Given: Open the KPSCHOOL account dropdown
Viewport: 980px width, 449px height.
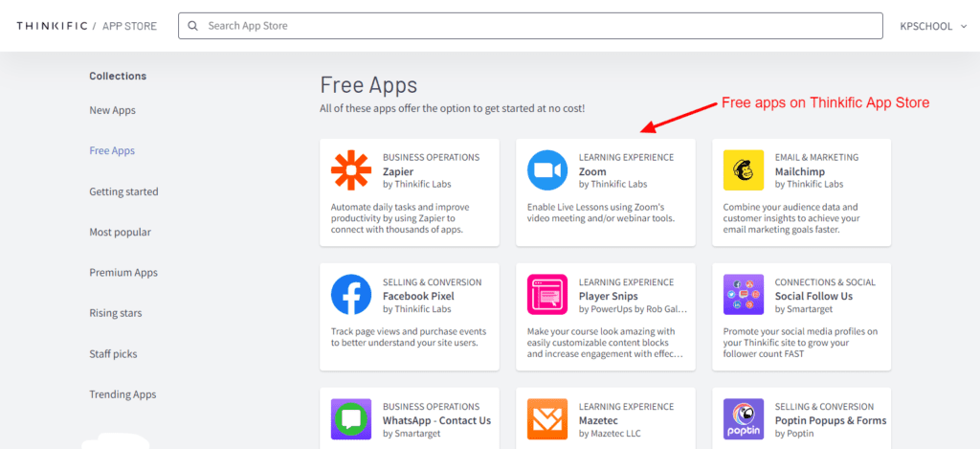Looking at the screenshot, I should click(x=933, y=26).
